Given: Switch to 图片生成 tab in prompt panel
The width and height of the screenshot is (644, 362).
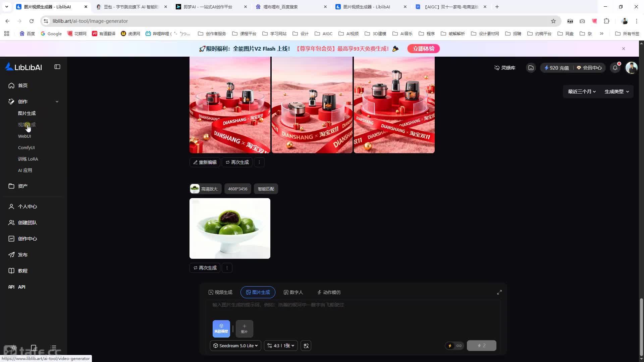Looking at the screenshot, I should click(x=258, y=292).
